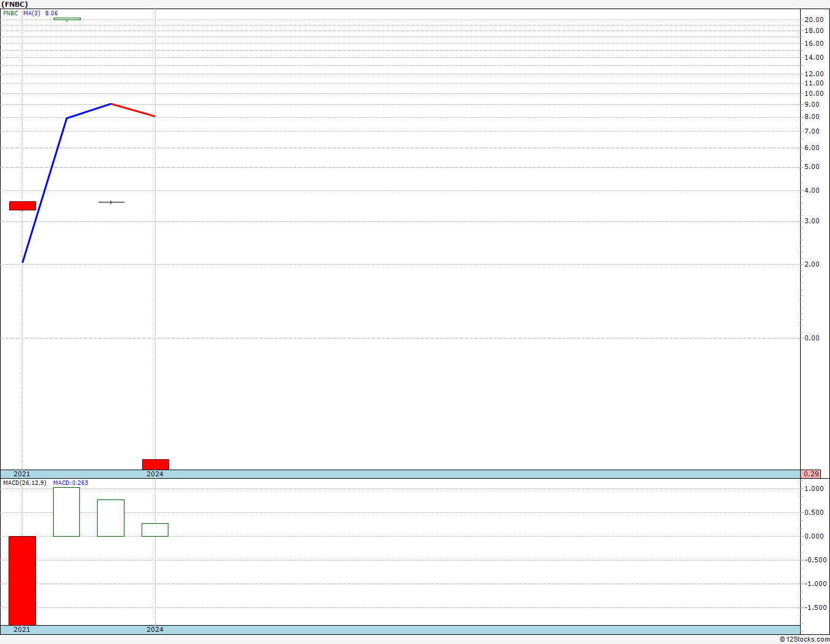Click the MACD:0.265 value label
Image resolution: width=830 pixels, height=644 pixels.
[71, 482]
